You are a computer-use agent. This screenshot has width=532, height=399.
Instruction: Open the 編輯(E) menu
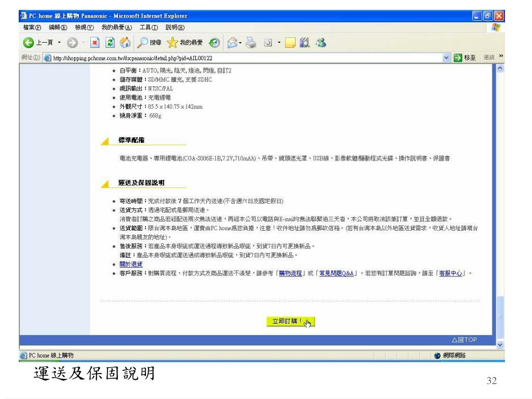pos(58,28)
